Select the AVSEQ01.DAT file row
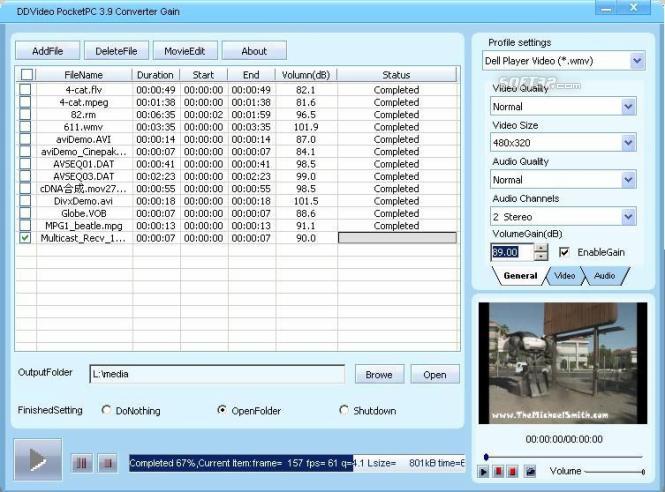Image resolution: width=665 pixels, height=492 pixels. (x=238, y=164)
